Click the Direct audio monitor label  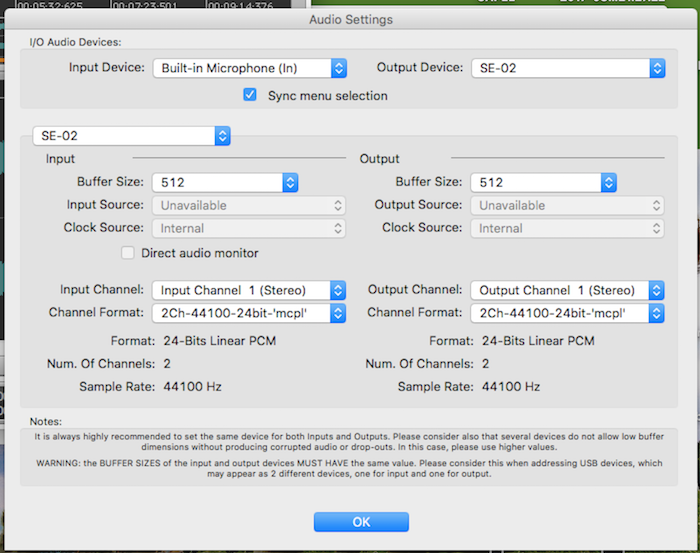pos(200,253)
